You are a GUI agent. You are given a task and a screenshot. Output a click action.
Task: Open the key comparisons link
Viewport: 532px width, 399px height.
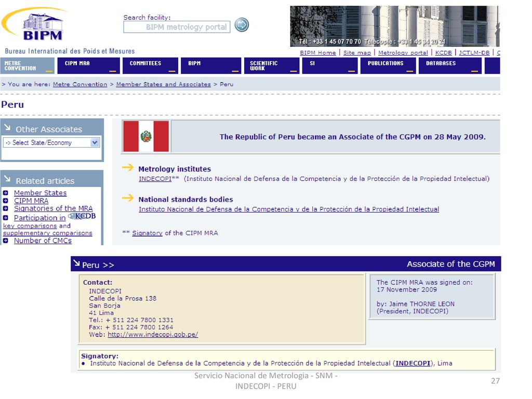pyautogui.click(x=30, y=226)
